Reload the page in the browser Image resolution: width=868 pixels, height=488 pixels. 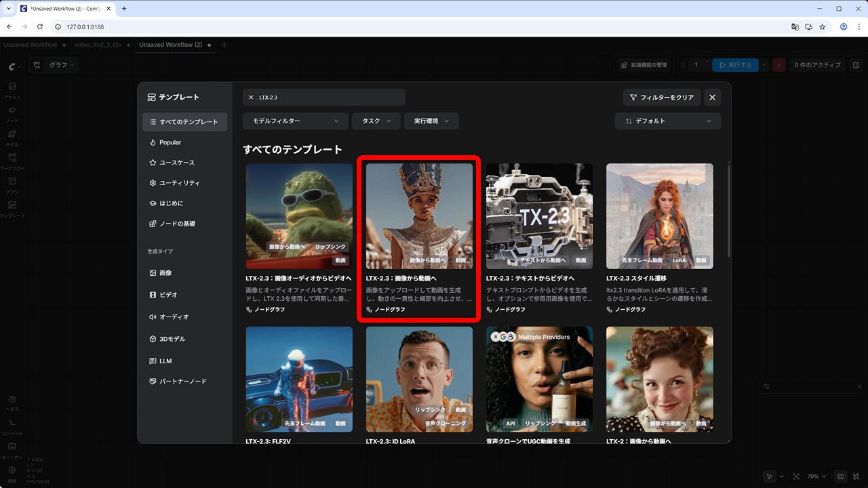[x=40, y=27]
